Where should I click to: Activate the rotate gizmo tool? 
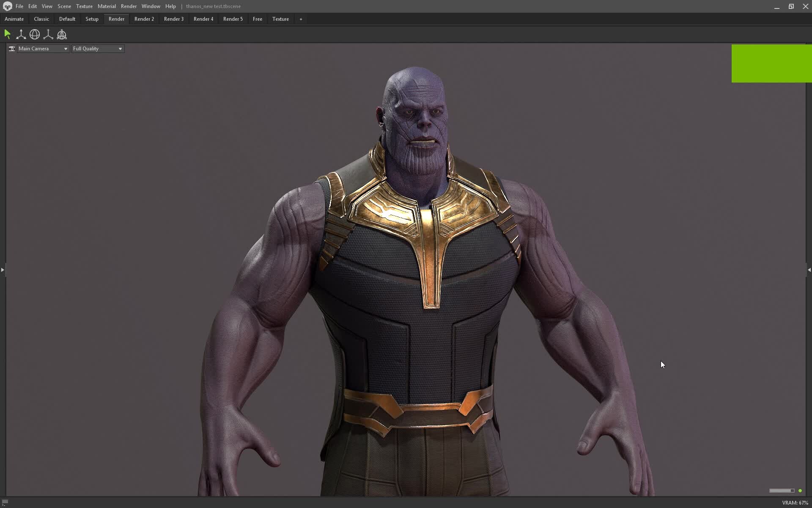tap(35, 34)
